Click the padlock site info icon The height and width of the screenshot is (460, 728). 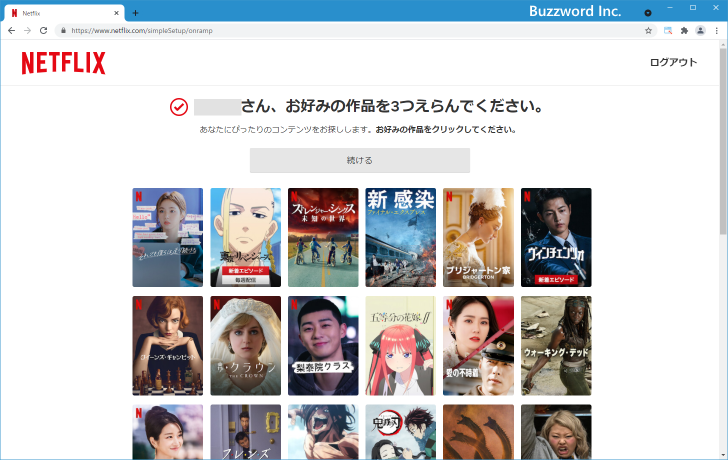tap(64, 31)
